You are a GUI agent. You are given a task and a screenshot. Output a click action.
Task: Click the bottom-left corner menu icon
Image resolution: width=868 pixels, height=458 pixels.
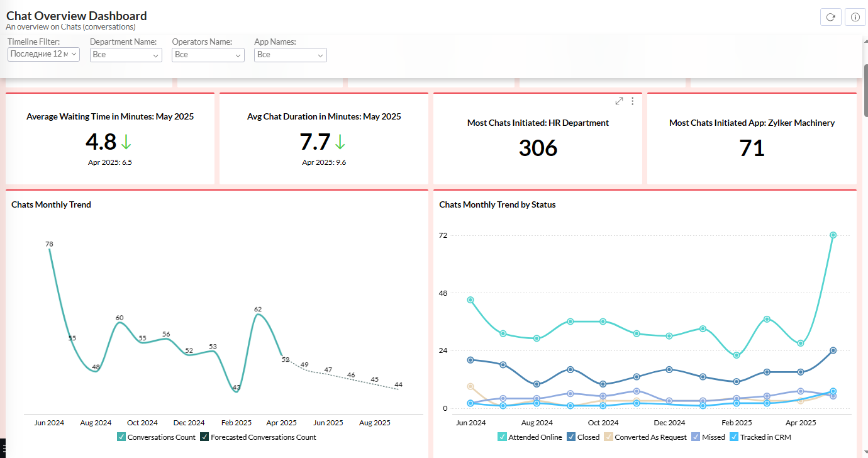(3, 449)
